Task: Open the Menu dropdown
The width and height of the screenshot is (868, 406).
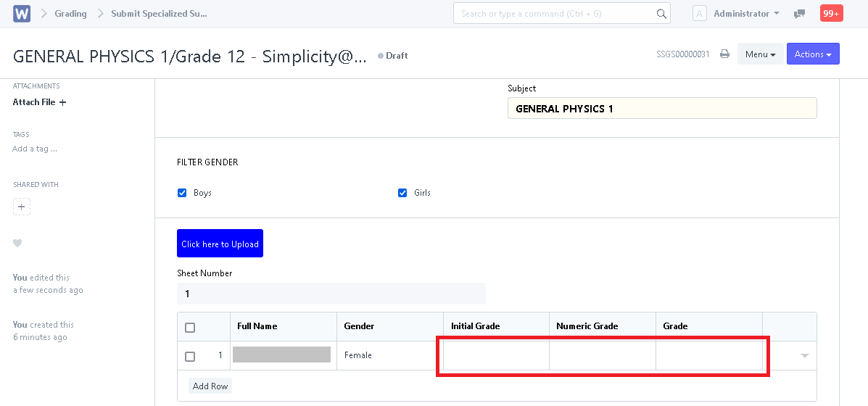Action: pyautogui.click(x=760, y=54)
